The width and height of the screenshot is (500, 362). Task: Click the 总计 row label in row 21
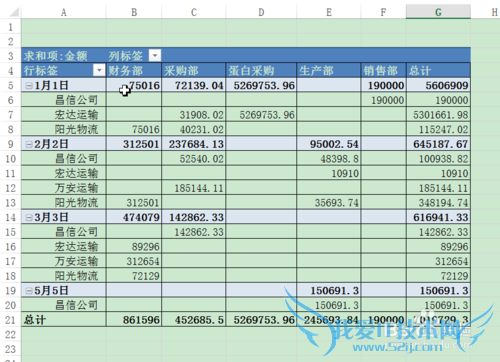[x=64, y=320]
